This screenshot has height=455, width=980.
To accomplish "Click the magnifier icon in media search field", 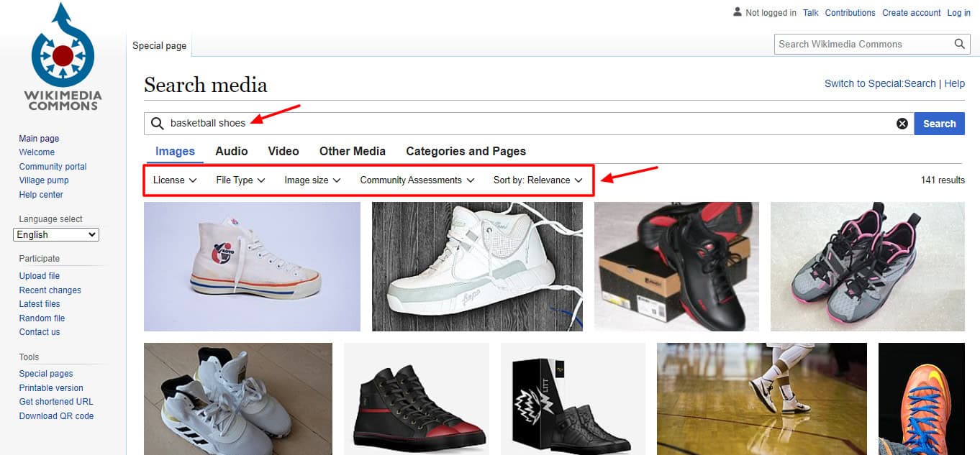I will pyautogui.click(x=157, y=124).
